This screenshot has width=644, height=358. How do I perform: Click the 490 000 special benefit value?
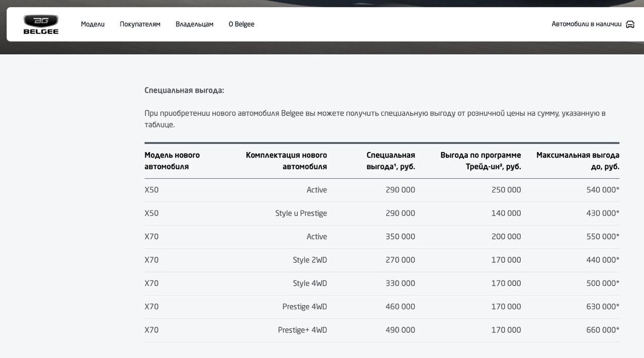[x=400, y=330]
